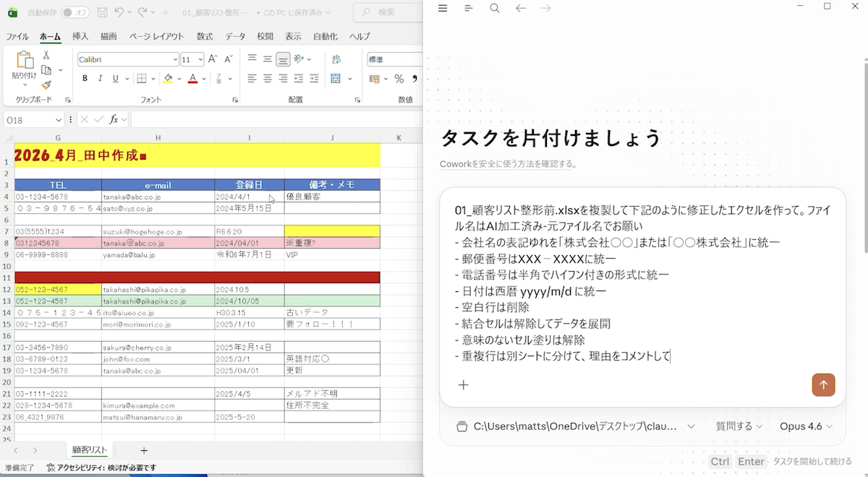Viewport: 868px width, 477px height.
Task: Switch to the データ ribbon tab
Action: click(x=235, y=36)
